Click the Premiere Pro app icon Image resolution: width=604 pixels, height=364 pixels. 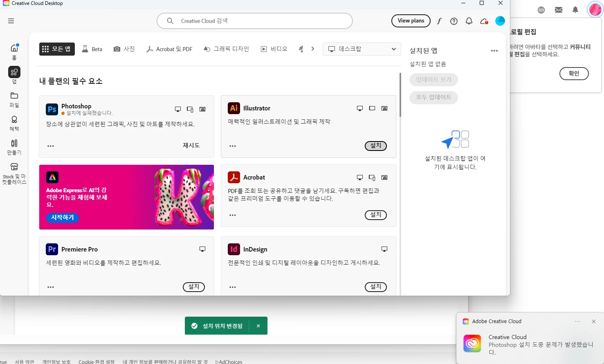pos(52,249)
